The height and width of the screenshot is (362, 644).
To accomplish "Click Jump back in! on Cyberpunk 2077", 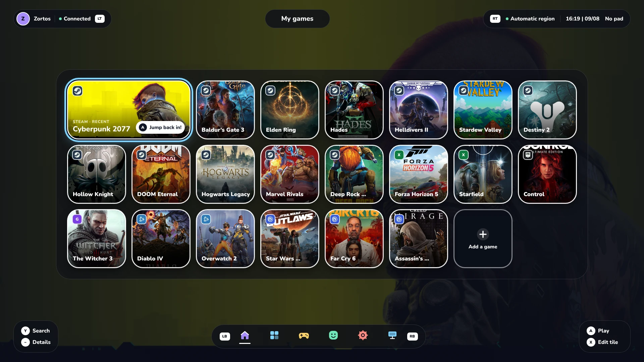I will [x=160, y=127].
